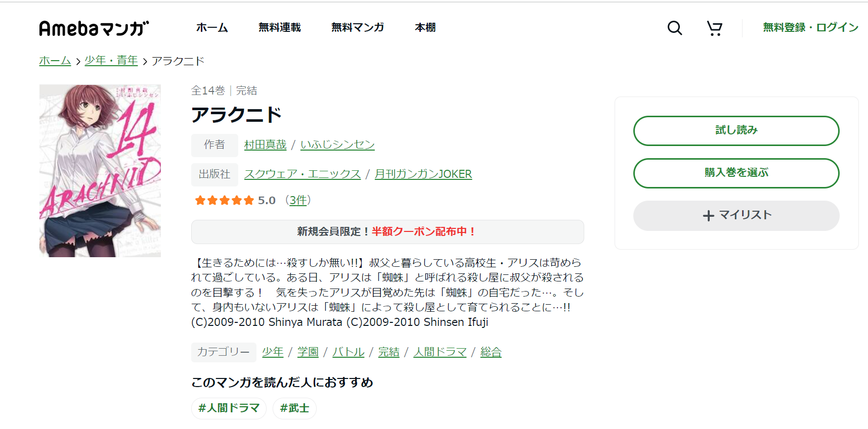The height and width of the screenshot is (429, 868).
Task: Click the star rating icons
Action: pos(224,201)
